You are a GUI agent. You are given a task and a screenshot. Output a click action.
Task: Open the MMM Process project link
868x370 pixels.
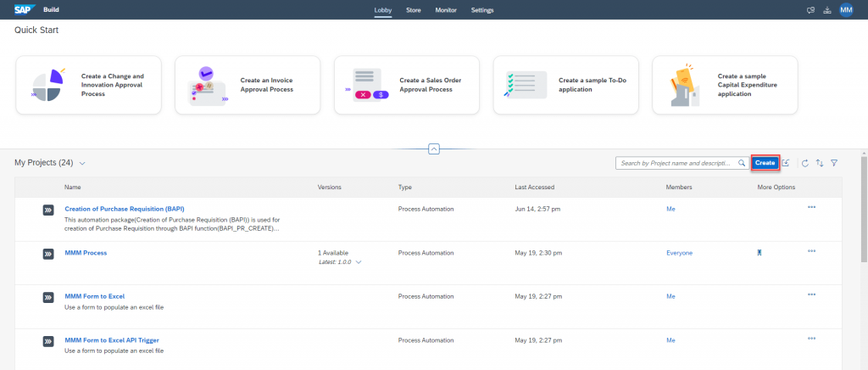pyautogui.click(x=86, y=253)
